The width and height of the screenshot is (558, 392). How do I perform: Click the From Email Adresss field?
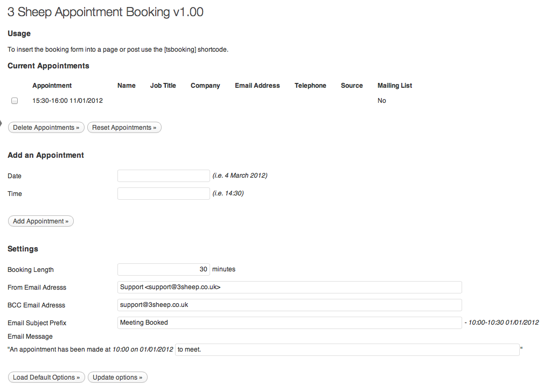click(x=290, y=287)
